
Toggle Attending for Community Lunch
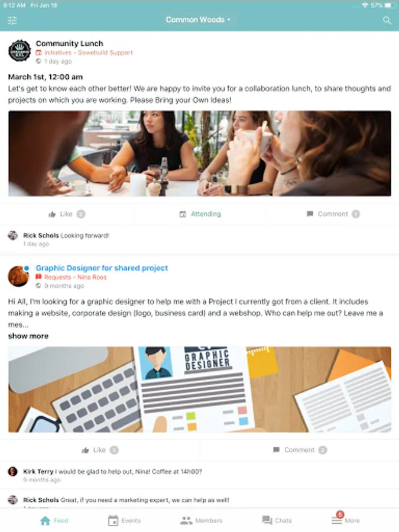(x=200, y=214)
